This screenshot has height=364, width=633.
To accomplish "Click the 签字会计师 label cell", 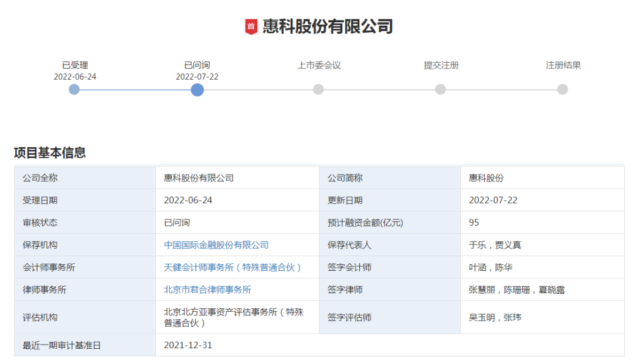I will pos(390,267).
